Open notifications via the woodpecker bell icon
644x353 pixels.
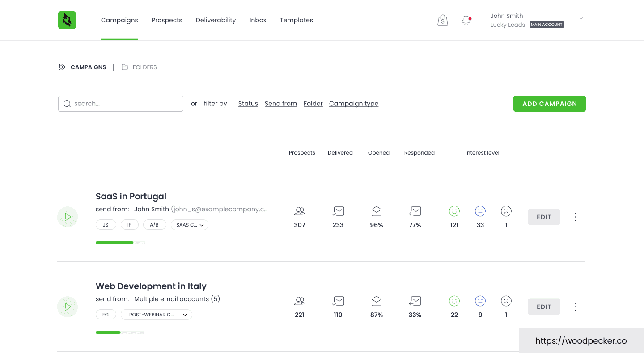pos(466,20)
